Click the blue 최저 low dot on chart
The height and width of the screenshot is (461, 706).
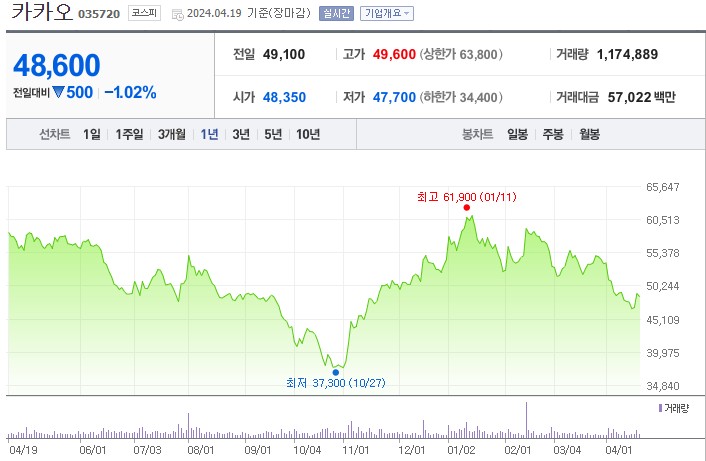[x=335, y=372]
